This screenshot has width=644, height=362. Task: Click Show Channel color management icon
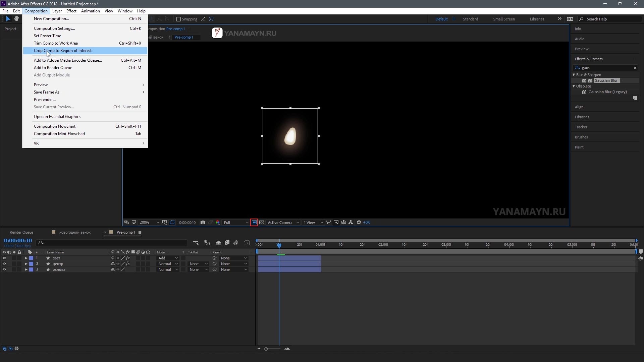click(x=218, y=223)
